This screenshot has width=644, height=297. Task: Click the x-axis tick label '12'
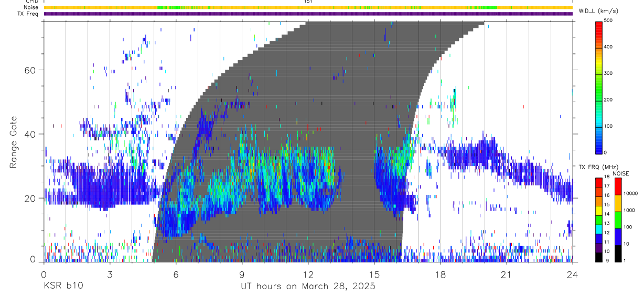tap(308, 274)
